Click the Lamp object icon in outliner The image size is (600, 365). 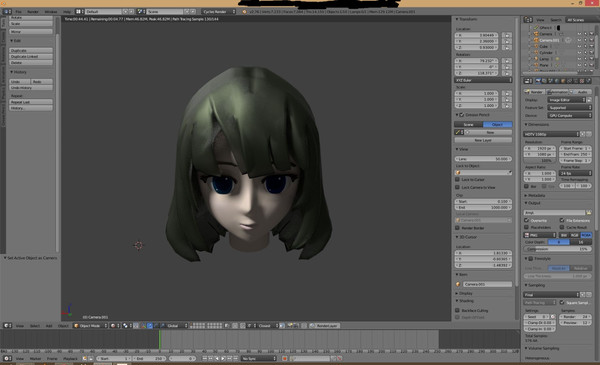[536, 59]
